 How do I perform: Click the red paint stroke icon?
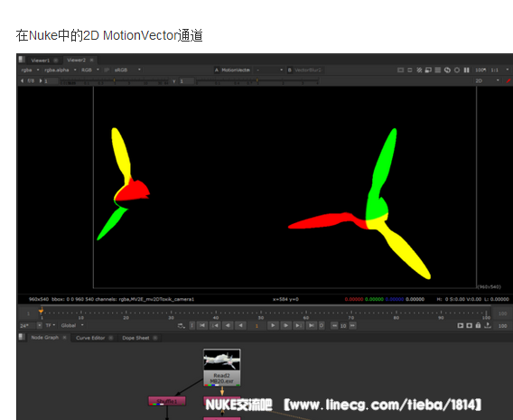(x=508, y=80)
